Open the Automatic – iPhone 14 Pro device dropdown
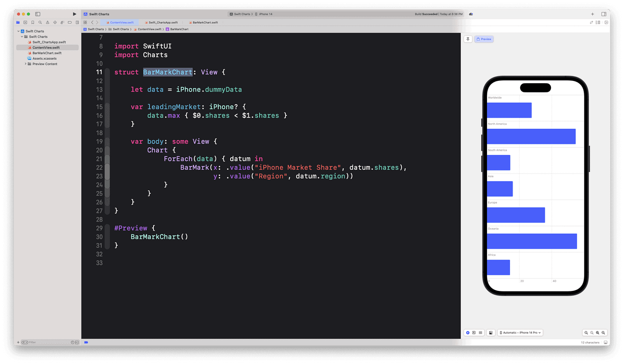This screenshot has width=624, height=364. pyautogui.click(x=520, y=332)
